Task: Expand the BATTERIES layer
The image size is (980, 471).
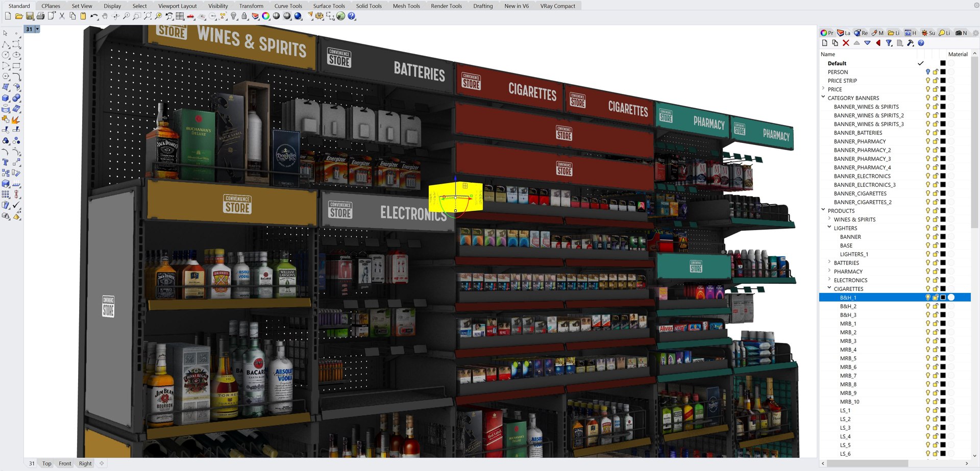Action: pyautogui.click(x=829, y=262)
